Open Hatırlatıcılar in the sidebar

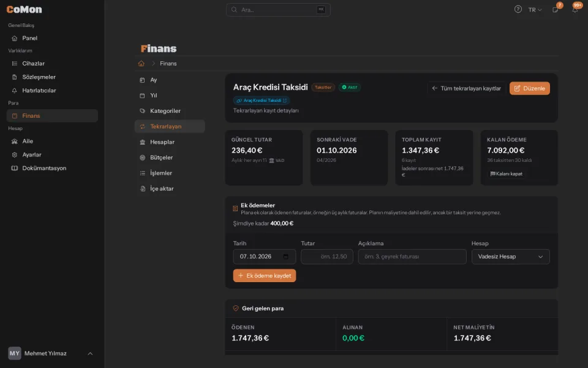pos(52,91)
